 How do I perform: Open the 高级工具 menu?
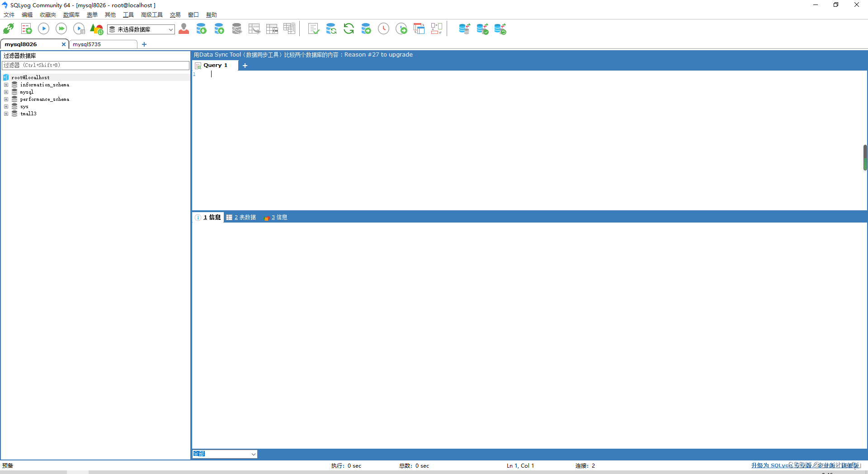pos(152,15)
